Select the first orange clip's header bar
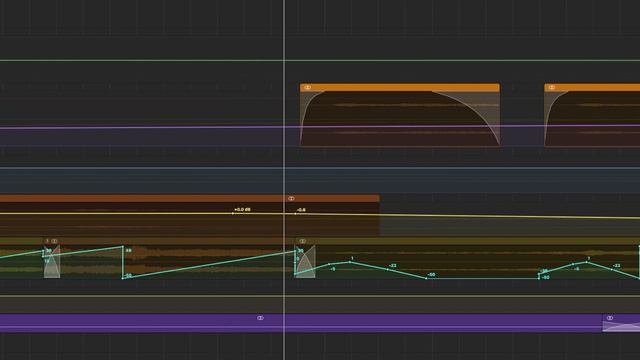This screenshot has width=640, height=360. coord(400,87)
